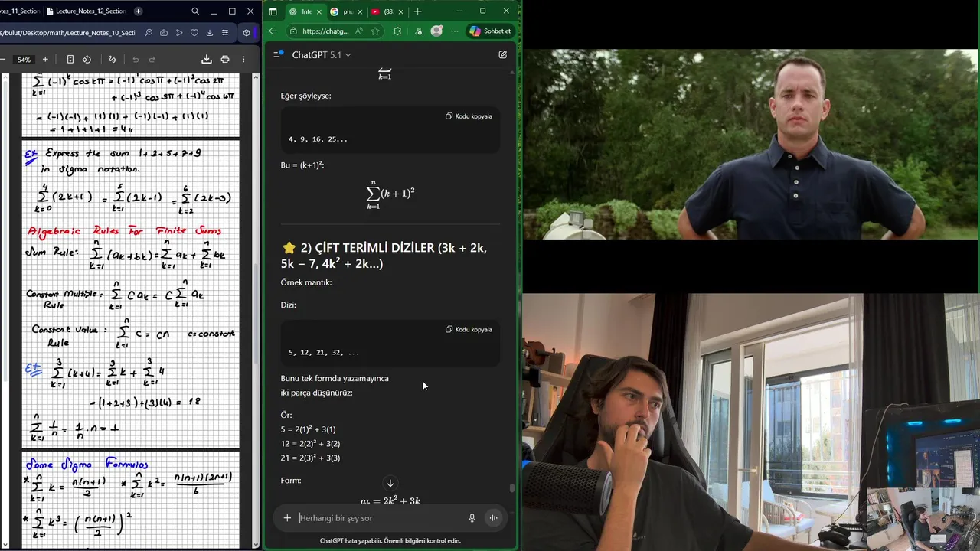Click the PDF file path address bar
Image resolution: width=980 pixels, height=551 pixels.
click(x=67, y=33)
